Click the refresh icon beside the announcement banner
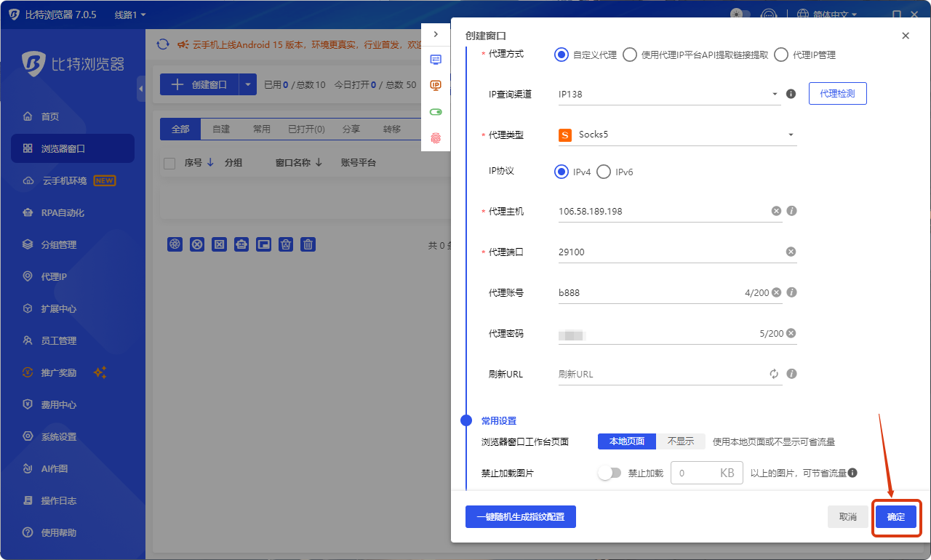The width and height of the screenshot is (931, 560). point(163,44)
